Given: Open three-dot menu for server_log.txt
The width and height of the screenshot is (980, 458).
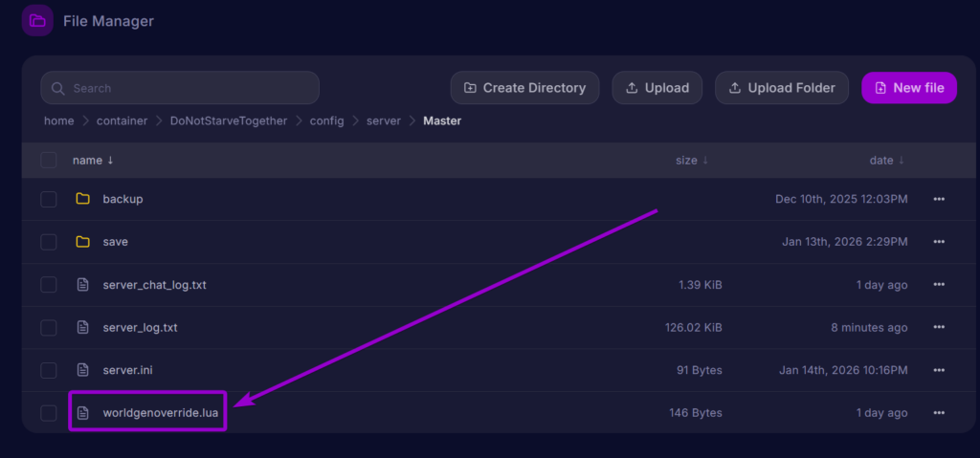Looking at the screenshot, I should coord(939,328).
